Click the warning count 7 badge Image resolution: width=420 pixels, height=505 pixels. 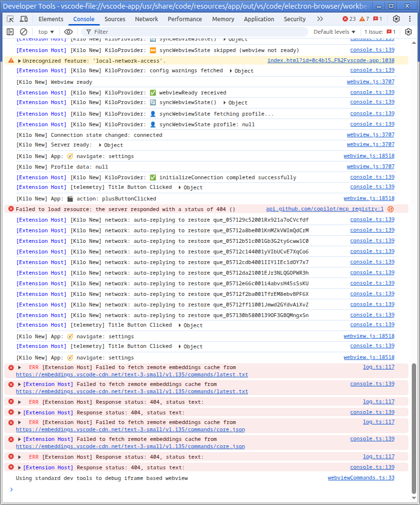point(364,19)
